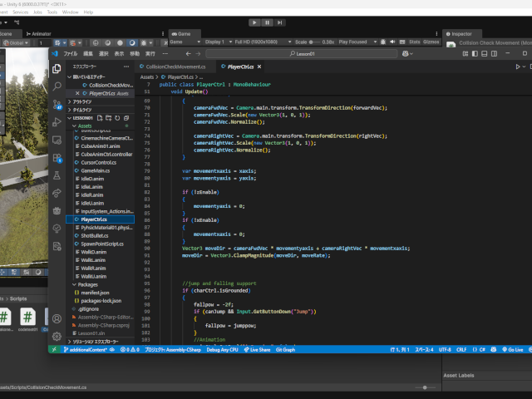This screenshot has width=532, height=399.
Task: Click the CRLF line ending indicator
Action: (461, 350)
